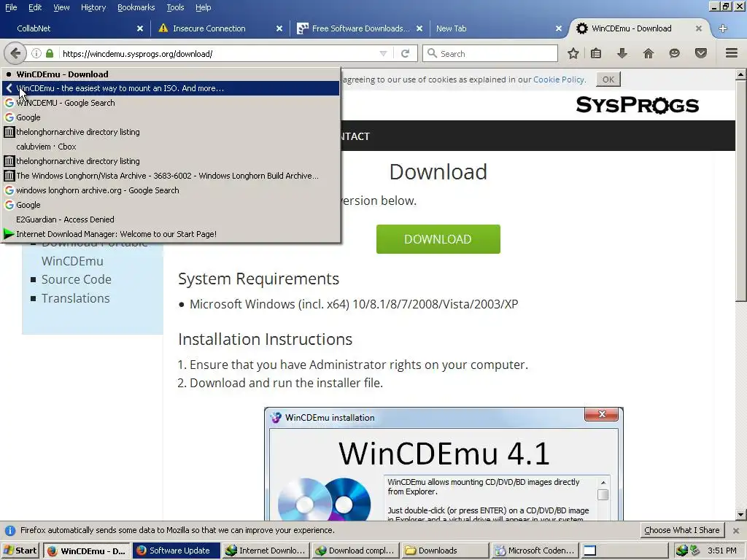Save page to Pocket
This screenshot has width=747, height=560.
(x=701, y=53)
